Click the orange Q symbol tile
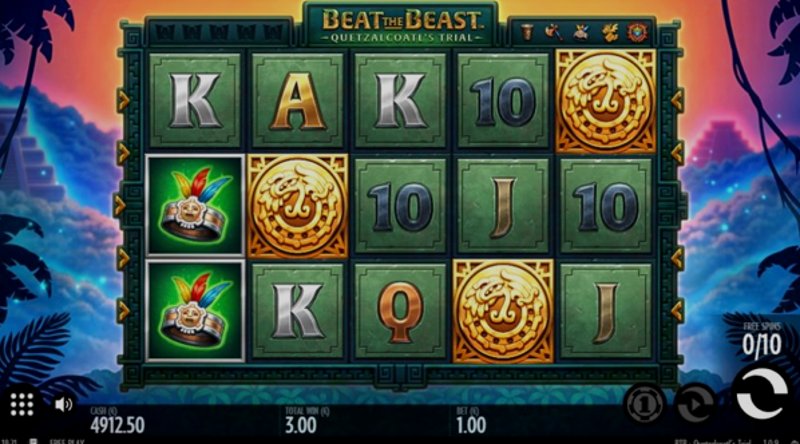The height and width of the screenshot is (444, 800). (401, 310)
